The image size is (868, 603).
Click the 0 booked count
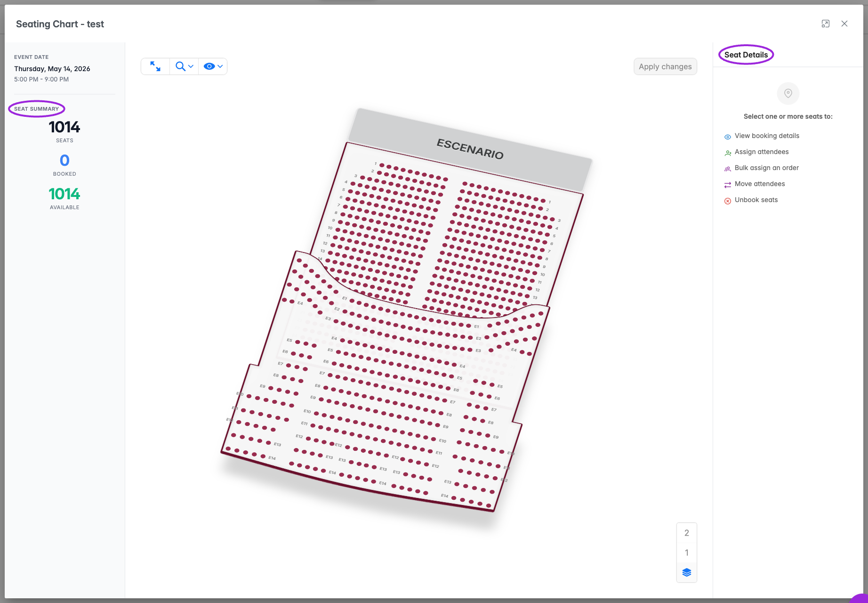64,161
